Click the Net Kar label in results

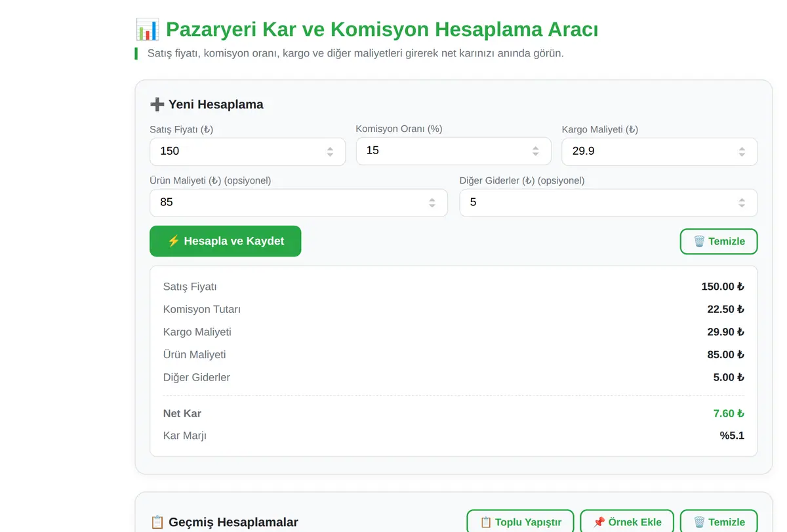(182, 413)
